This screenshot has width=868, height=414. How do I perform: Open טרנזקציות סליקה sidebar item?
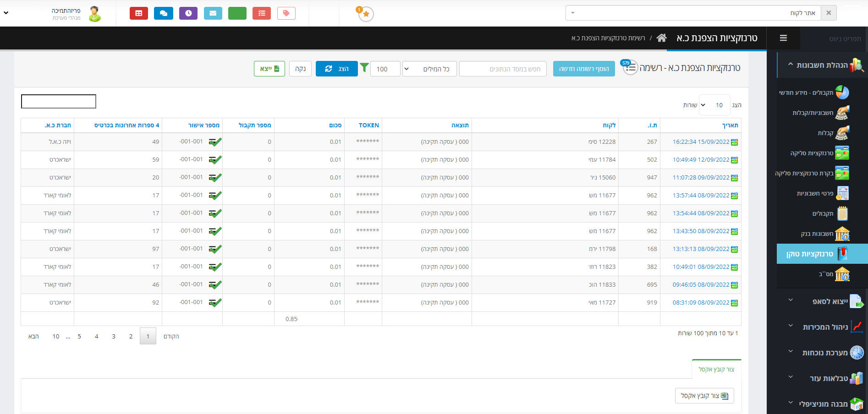(819, 153)
